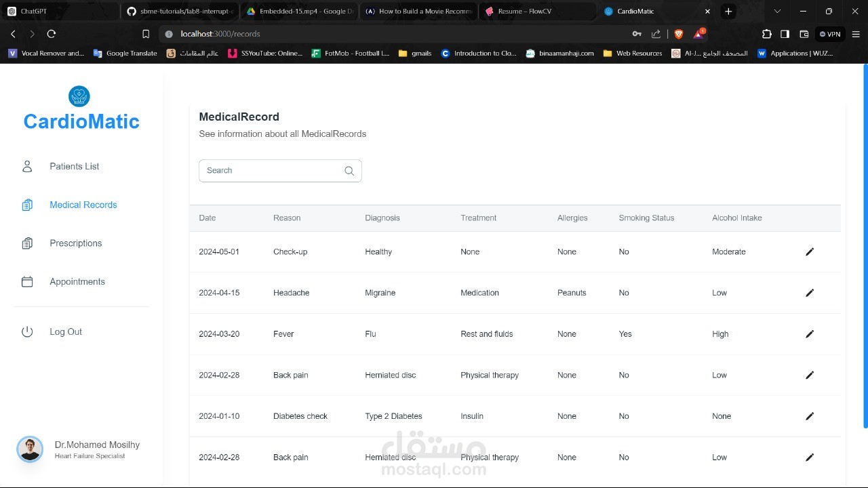The height and width of the screenshot is (488, 868).
Task: Go back to the previous page
Action: coord(13,34)
